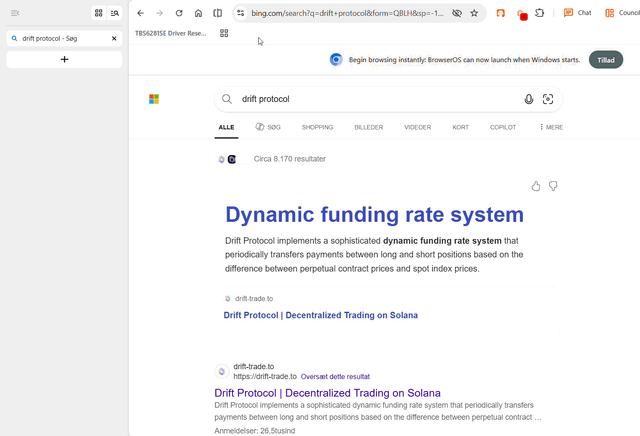Focus the bing.com address bar URL
The width and height of the screenshot is (640, 436).
point(347,13)
